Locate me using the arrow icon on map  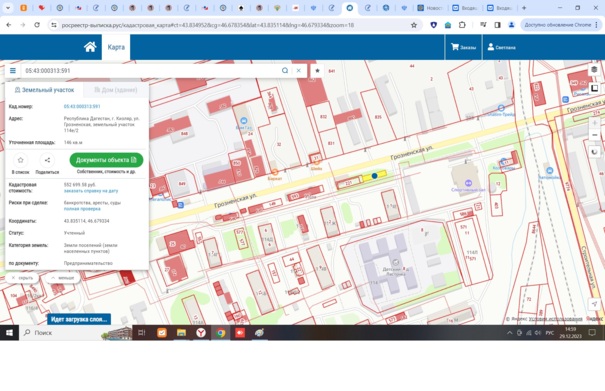(594, 304)
